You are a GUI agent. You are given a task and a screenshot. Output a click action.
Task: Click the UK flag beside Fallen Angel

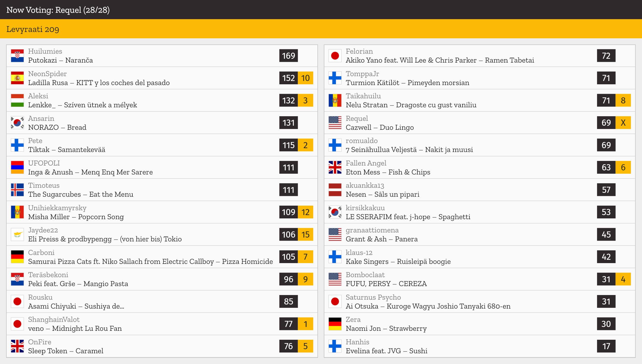coord(335,168)
